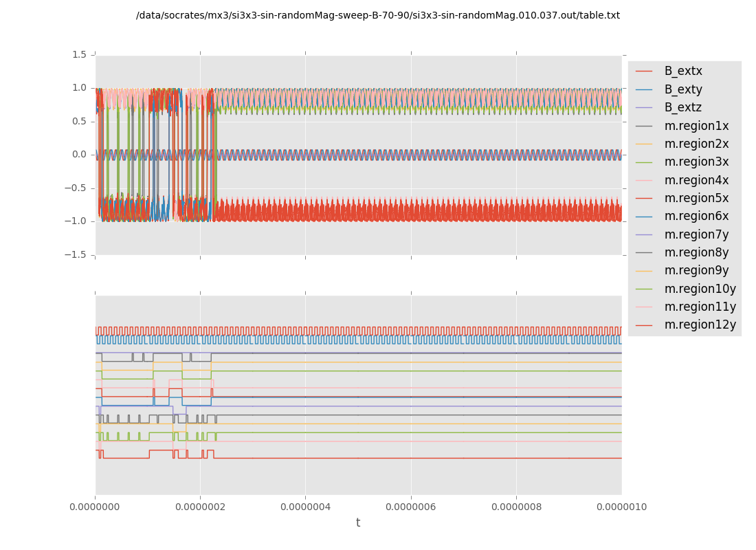Screen dimensions: 756x550
Task: Click the m.region1x legend label
Action: pos(696,126)
